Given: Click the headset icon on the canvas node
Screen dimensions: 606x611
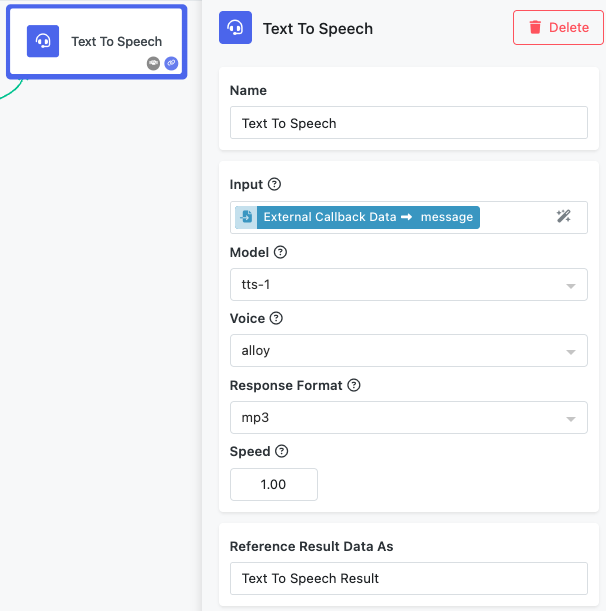Looking at the screenshot, I should tap(43, 41).
